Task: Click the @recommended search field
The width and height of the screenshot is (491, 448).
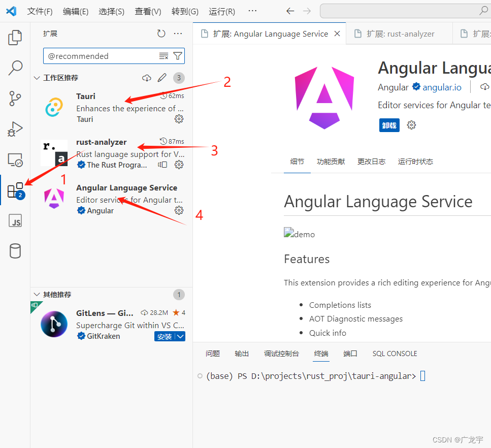Action: click(102, 56)
